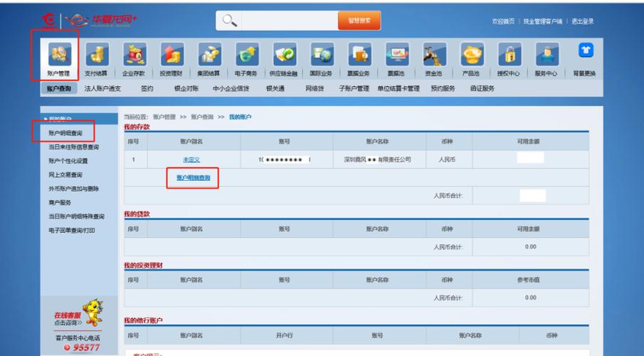Focus the top search input field
This screenshot has width=644, height=356.
(x=290, y=21)
